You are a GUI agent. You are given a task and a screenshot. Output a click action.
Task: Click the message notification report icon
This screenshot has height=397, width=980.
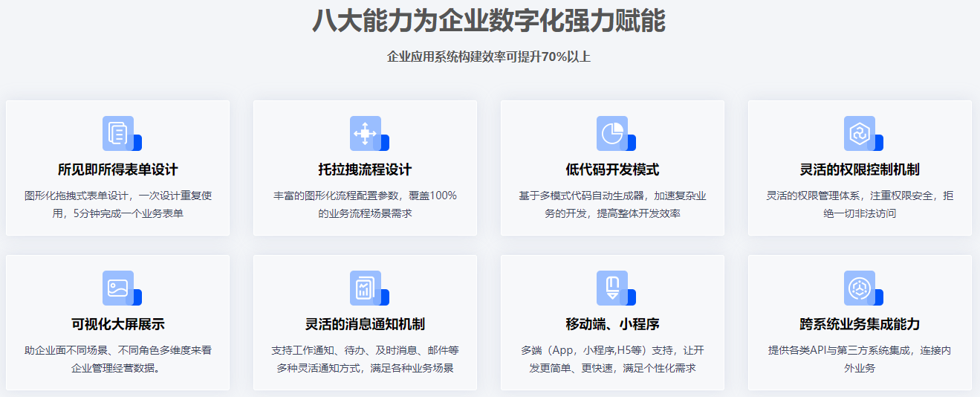click(x=369, y=288)
